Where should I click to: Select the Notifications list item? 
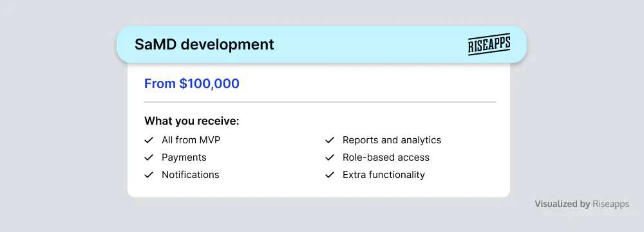[x=191, y=175]
